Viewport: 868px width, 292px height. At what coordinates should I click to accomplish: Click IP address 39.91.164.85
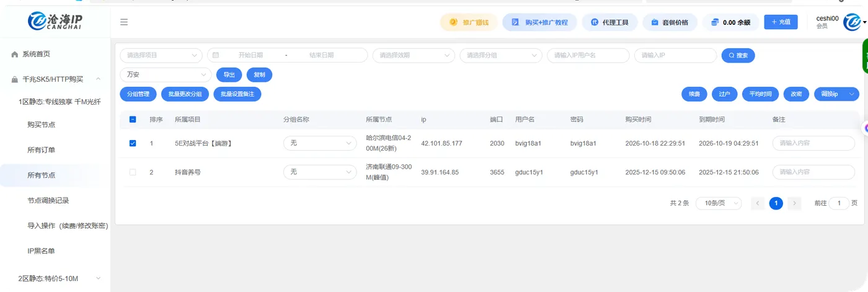point(440,172)
